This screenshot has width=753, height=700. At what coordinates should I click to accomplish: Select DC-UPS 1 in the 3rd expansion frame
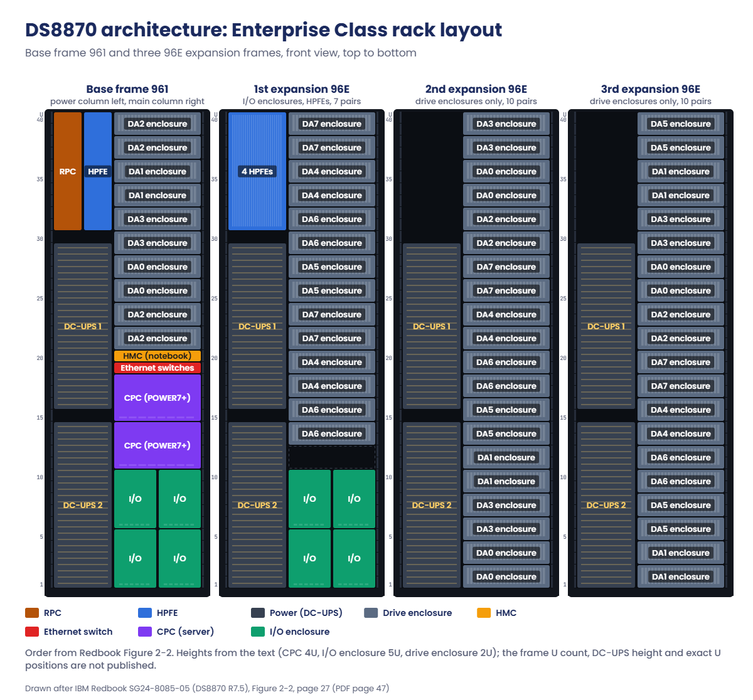(x=606, y=326)
